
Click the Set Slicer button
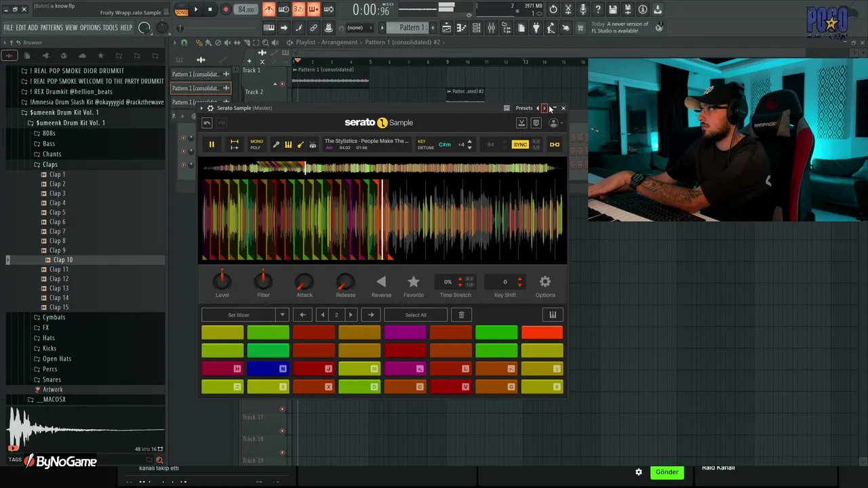coord(239,314)
